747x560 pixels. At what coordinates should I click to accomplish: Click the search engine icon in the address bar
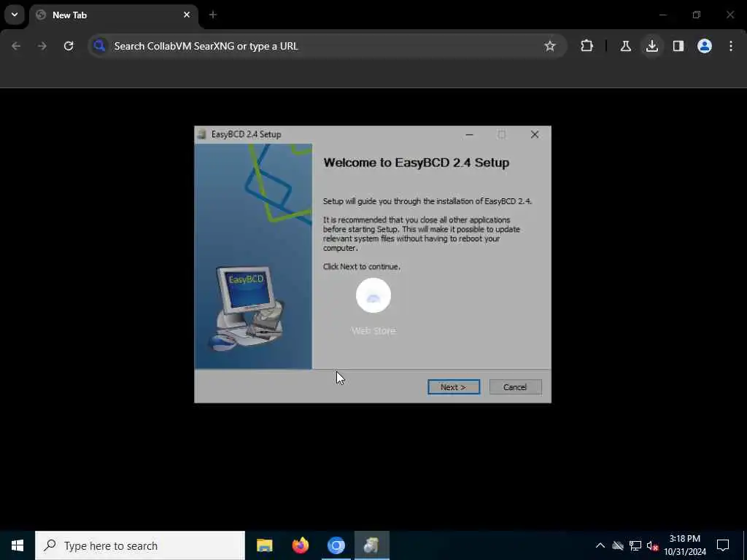(99, 46)
